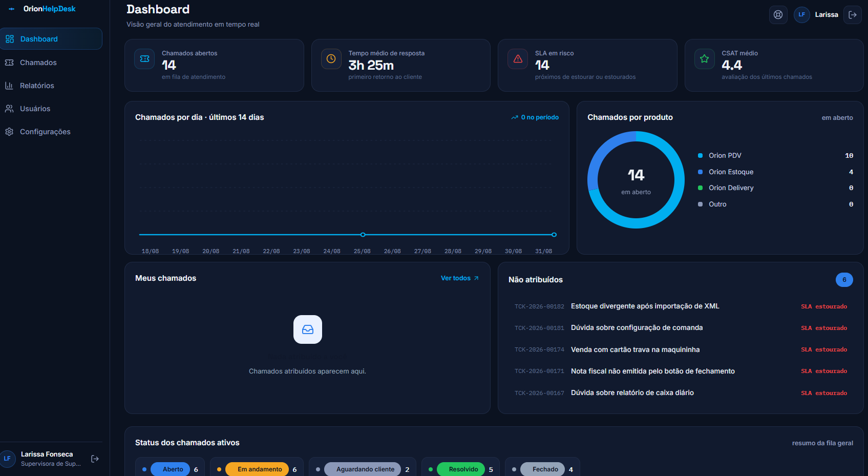Image resolution: width=868 pixels, height=476 pixels.
Task: Click the 25/08 data point on the chart
Action: [x=363, y=235]
